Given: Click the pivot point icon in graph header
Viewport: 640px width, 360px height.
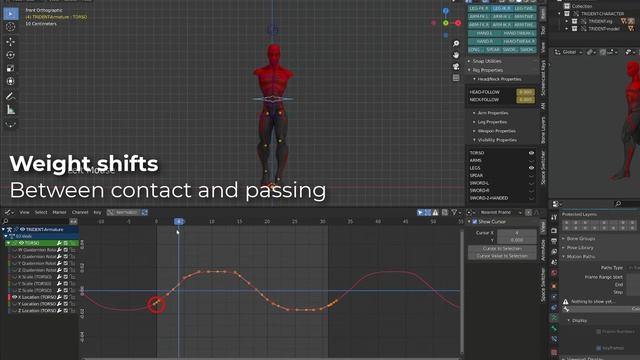Looking at the screenshot, I should 469,212.
